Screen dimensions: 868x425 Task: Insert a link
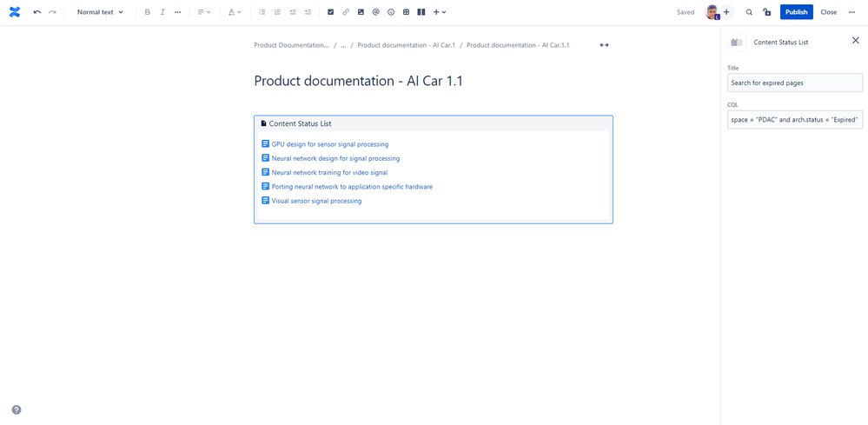pyautogui.click(x=346, y=12)
